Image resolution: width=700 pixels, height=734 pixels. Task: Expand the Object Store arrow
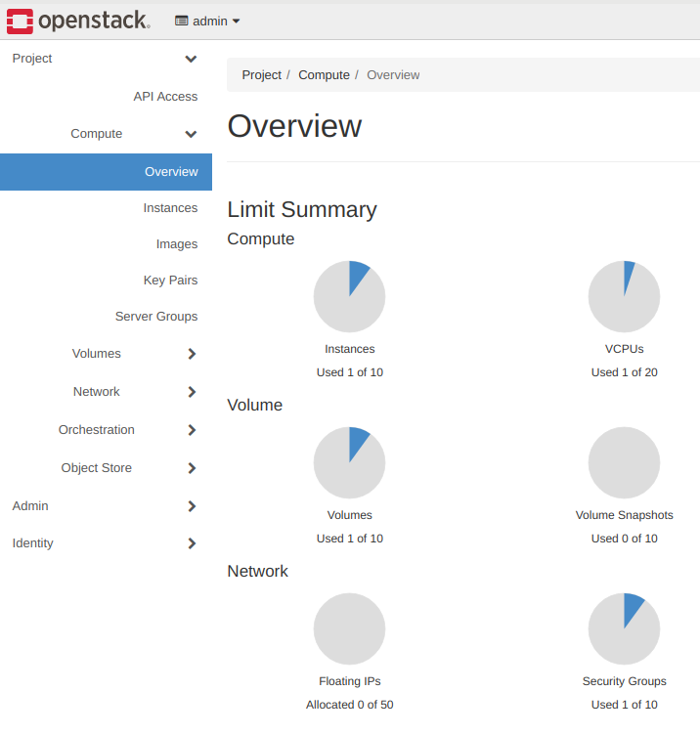pos(192,468)
